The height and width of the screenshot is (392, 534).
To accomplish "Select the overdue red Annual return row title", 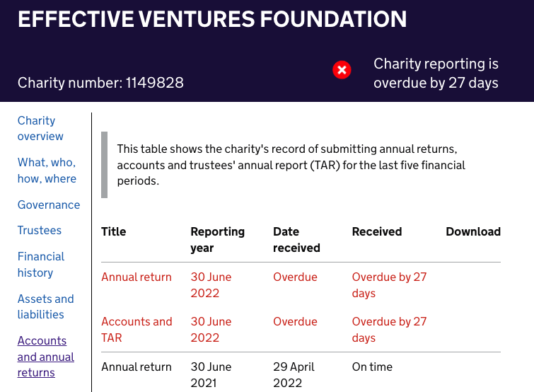I will tap(137, 277).
